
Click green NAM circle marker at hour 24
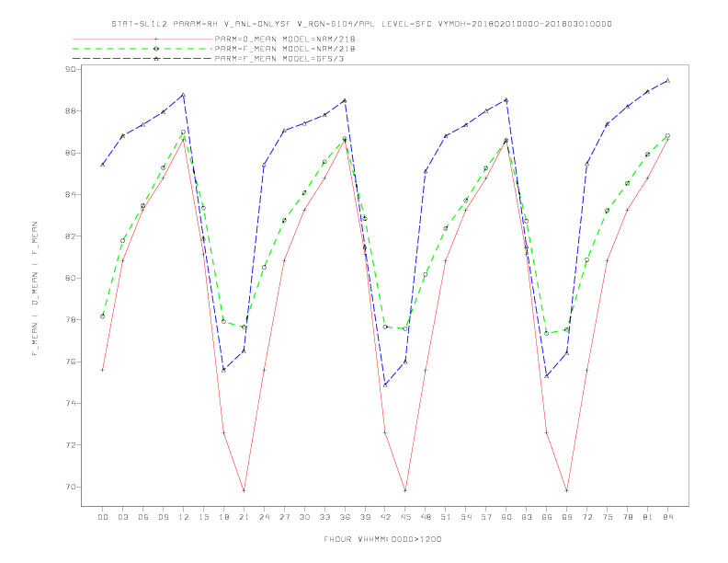(x=264, y=267)
